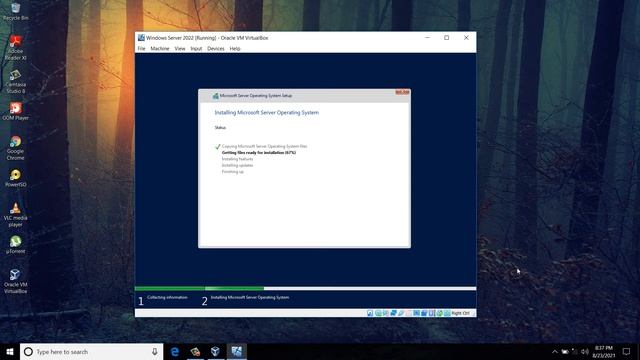
Task: Click the shared folders status icon
Action: (409, 313)
